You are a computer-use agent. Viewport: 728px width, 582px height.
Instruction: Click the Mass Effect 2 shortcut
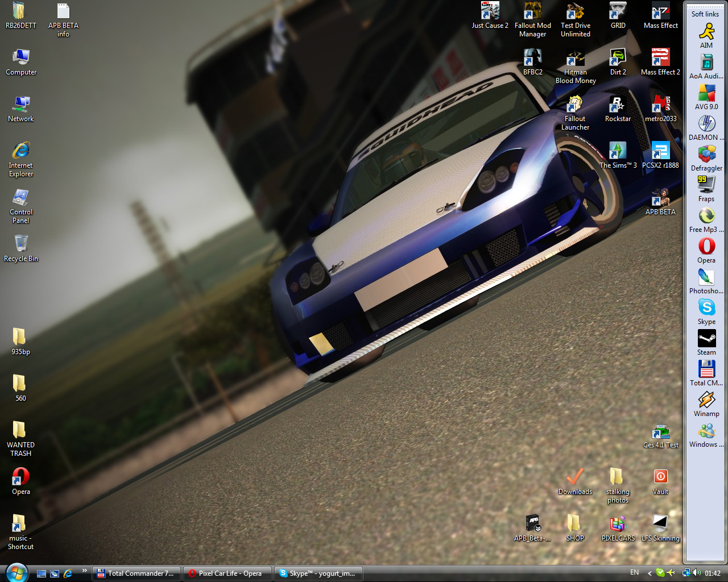[x=660, y=63]
